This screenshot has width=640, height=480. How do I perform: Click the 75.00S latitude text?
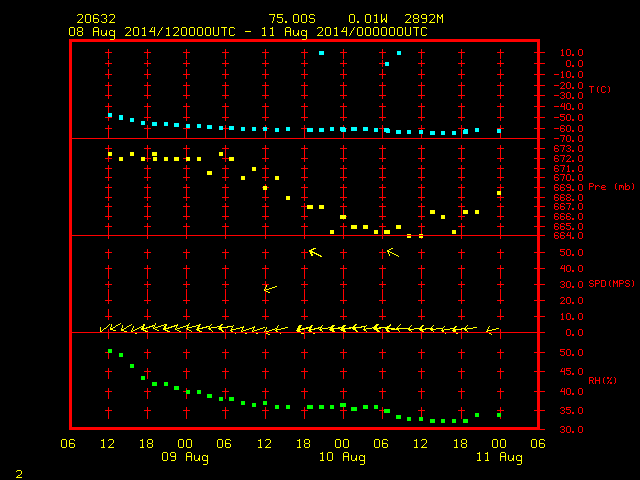(292, 19)
